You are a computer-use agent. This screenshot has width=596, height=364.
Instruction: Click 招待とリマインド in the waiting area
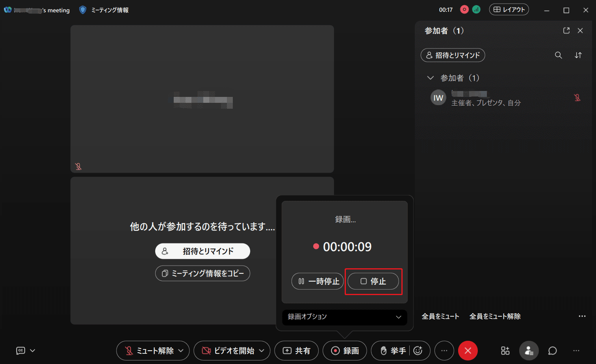[x=202, y=251]
